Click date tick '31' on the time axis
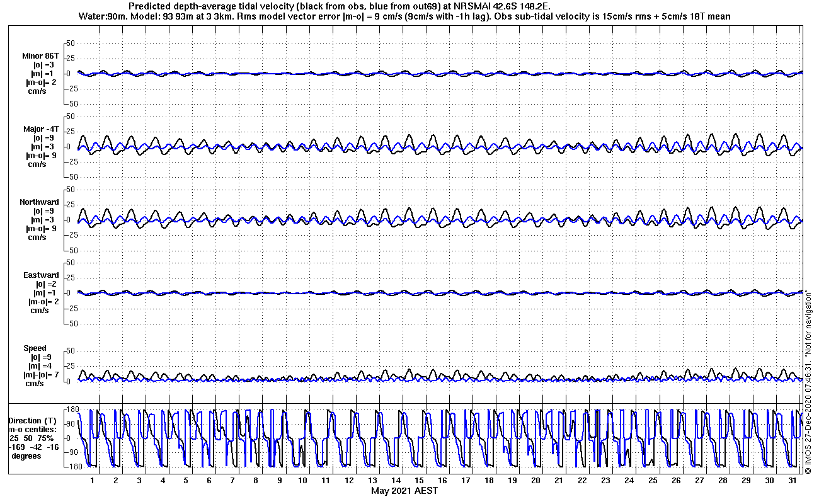This screenshot has width=819, height=504. (x=793, y=481)
